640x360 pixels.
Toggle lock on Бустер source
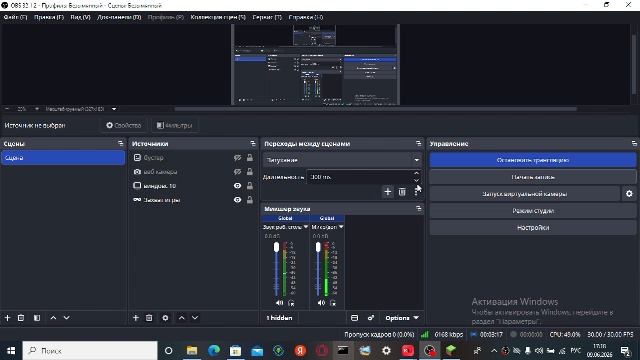[250, 158]
